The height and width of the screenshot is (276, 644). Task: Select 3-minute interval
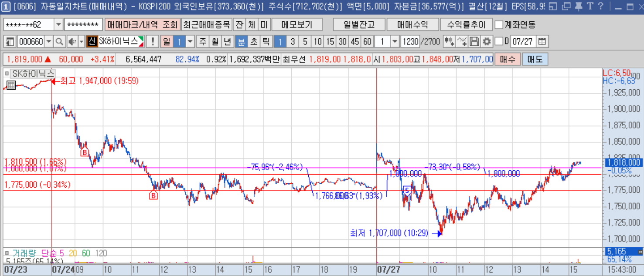coord(293,42)
